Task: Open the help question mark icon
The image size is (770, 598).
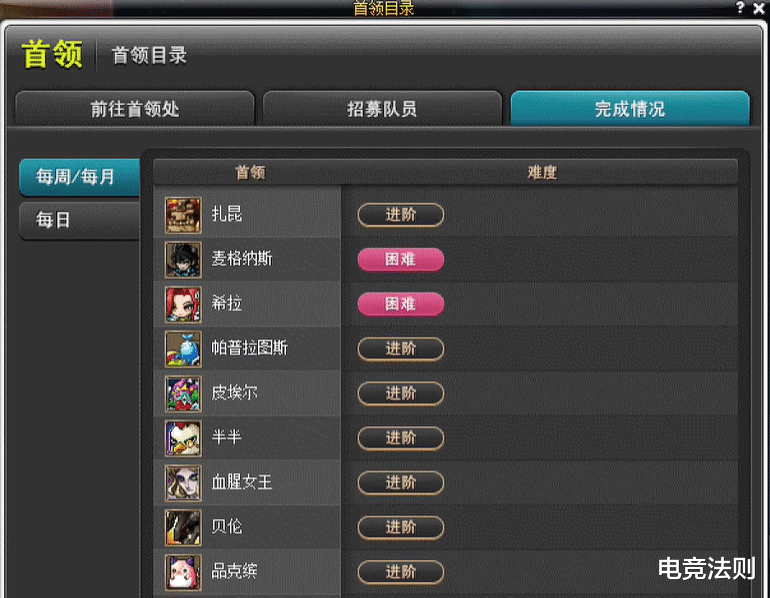Action: pos(740,7)
